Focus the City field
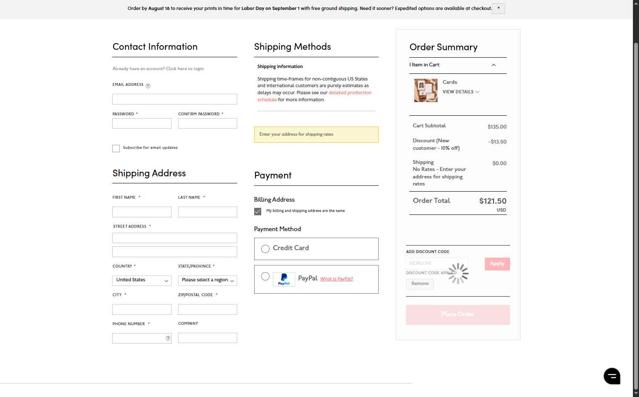The width and height of the screenshot is (639, 397). 142,309
